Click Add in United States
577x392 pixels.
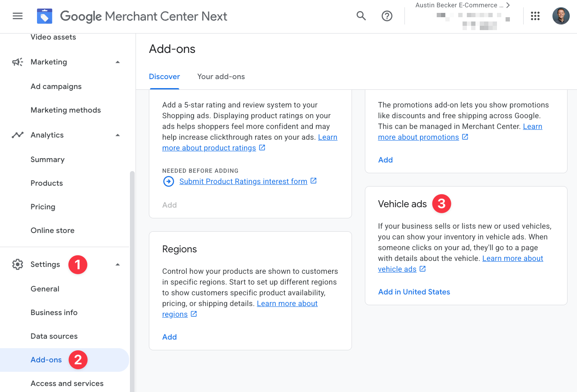tap(414, 292)
